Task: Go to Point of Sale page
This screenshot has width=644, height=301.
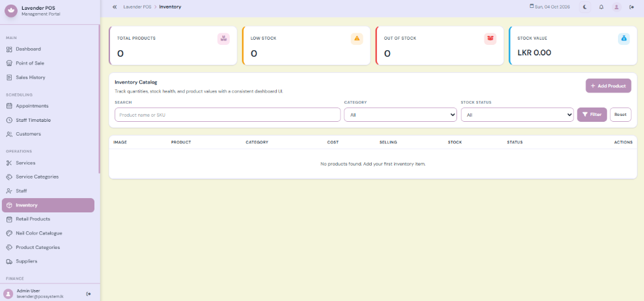Action: coord(48,63)
